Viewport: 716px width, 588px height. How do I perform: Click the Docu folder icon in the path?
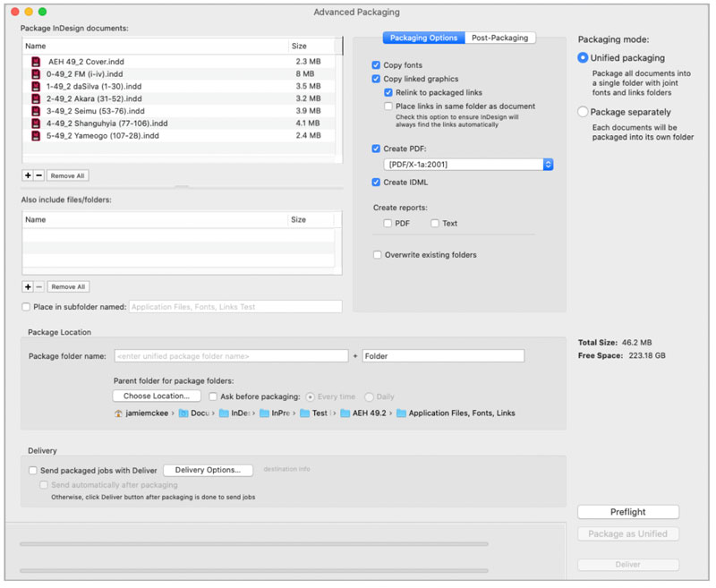click(x=183, y=413)
